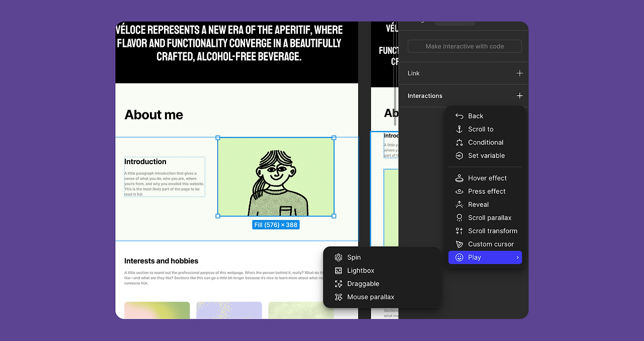Screen dimensions: 644x341
Task: Pick Hover effect from the menu
Action: [x=485, y=178]
